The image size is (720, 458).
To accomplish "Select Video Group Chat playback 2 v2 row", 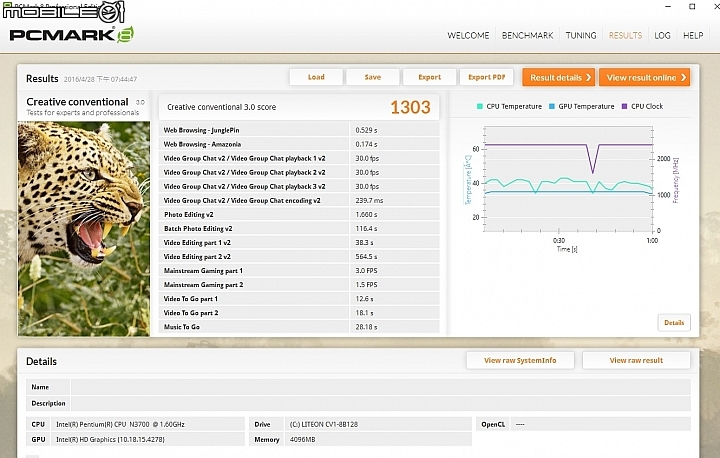I will click(x=299, y=172).
